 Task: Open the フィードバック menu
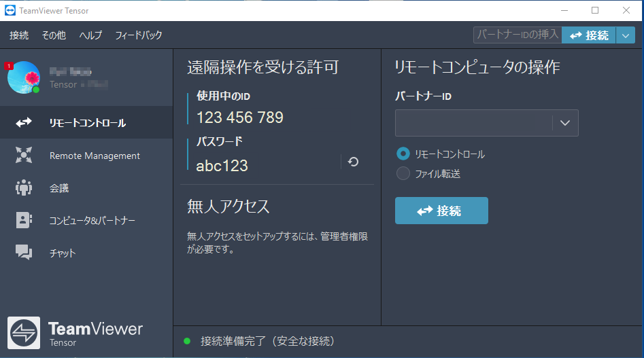pos(139,35)
